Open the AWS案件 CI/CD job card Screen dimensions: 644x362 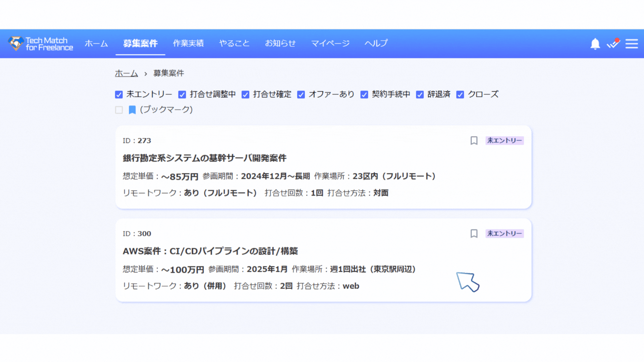tap(210, 251)
